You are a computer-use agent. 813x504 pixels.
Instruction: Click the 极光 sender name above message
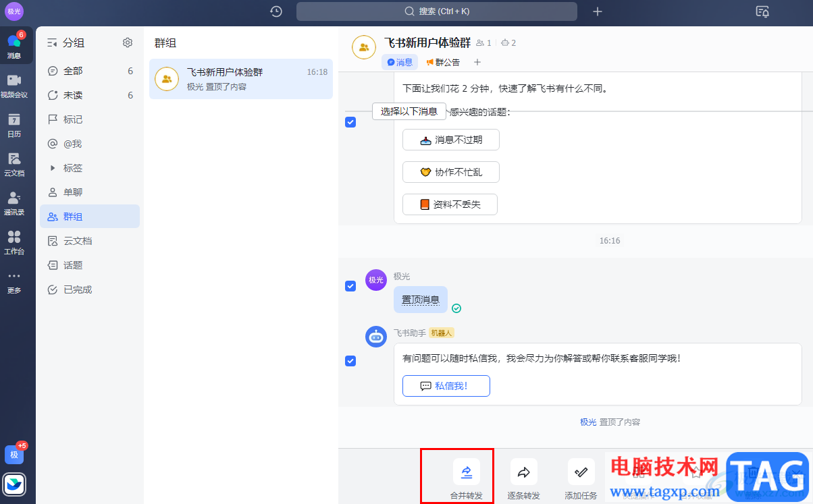coord(402,277)
